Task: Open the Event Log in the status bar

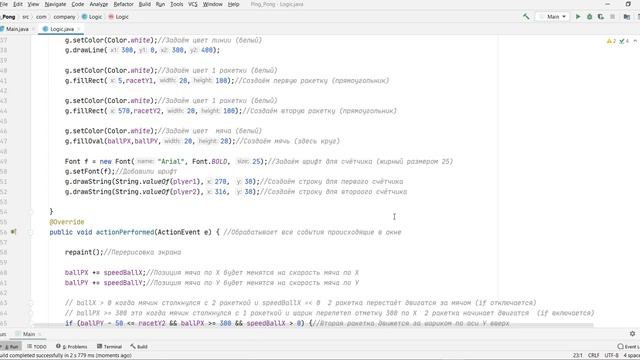Action: coord(628,347)
